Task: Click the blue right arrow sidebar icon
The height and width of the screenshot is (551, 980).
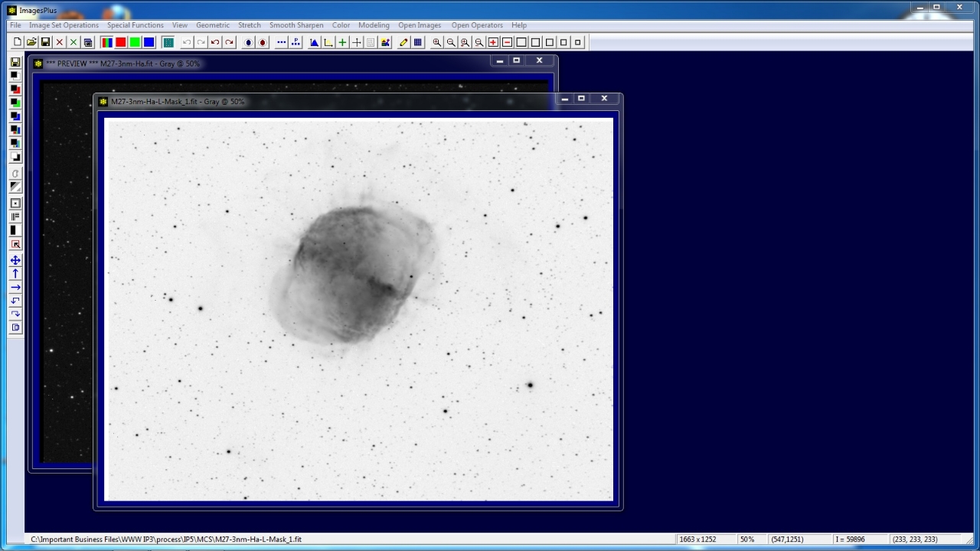Action: [x=15, y=287]
